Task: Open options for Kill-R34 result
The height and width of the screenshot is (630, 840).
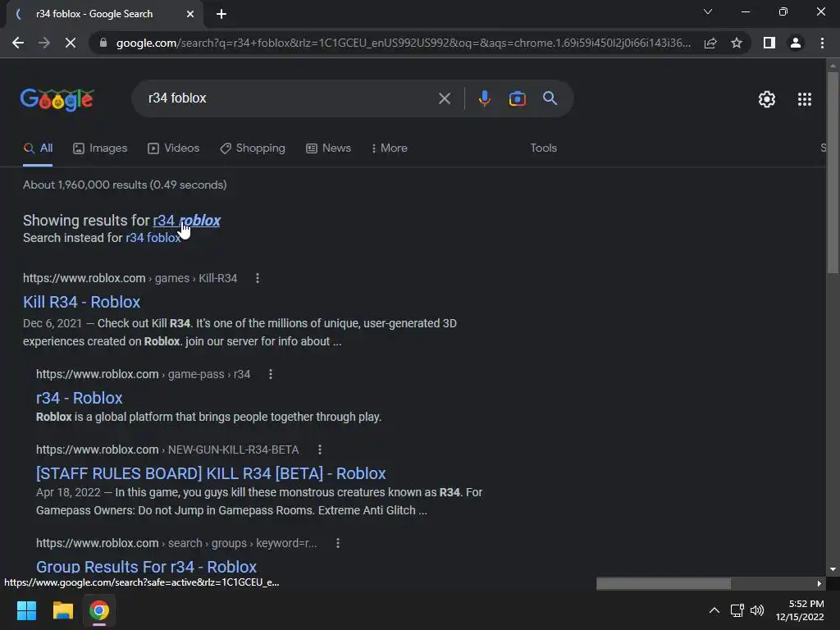Action: coord(258,278)
